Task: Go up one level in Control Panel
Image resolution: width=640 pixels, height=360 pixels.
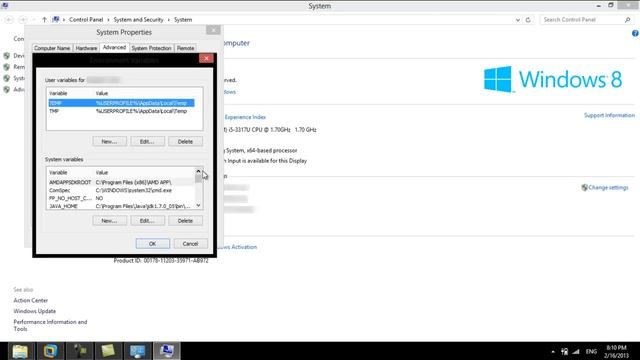Action: [44, 20]
